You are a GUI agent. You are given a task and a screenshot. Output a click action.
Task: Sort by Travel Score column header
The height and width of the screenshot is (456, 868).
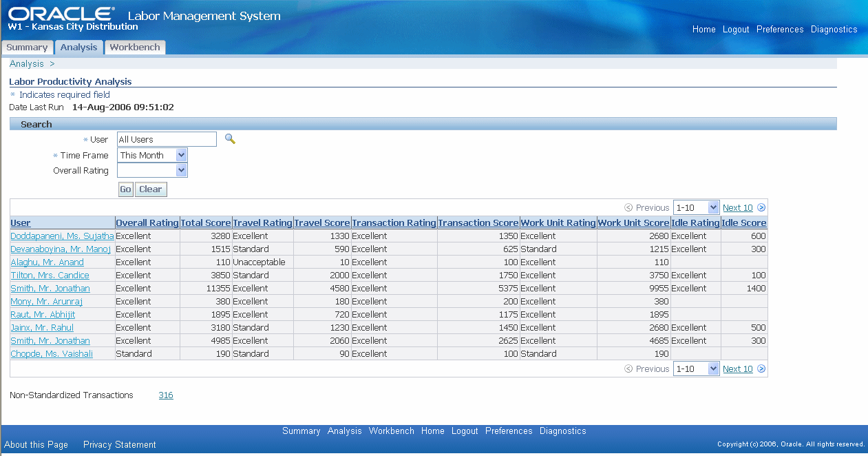[322, 222]
